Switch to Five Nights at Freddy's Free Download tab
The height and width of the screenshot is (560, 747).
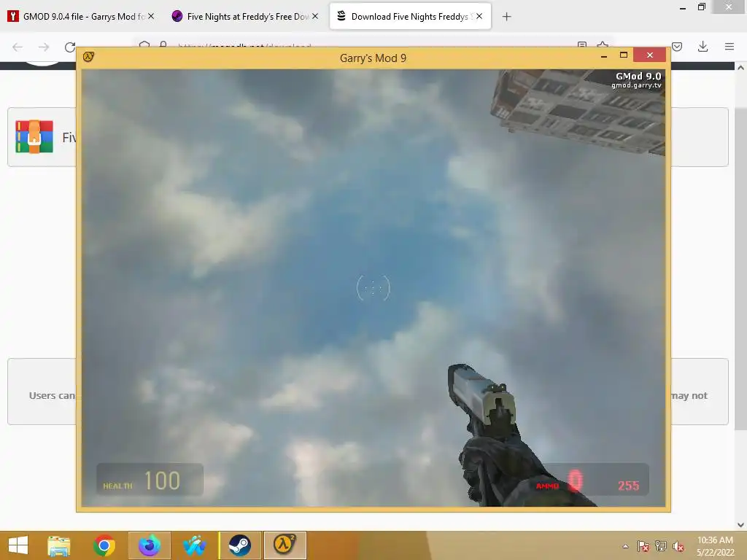click(x=245, y=16)
